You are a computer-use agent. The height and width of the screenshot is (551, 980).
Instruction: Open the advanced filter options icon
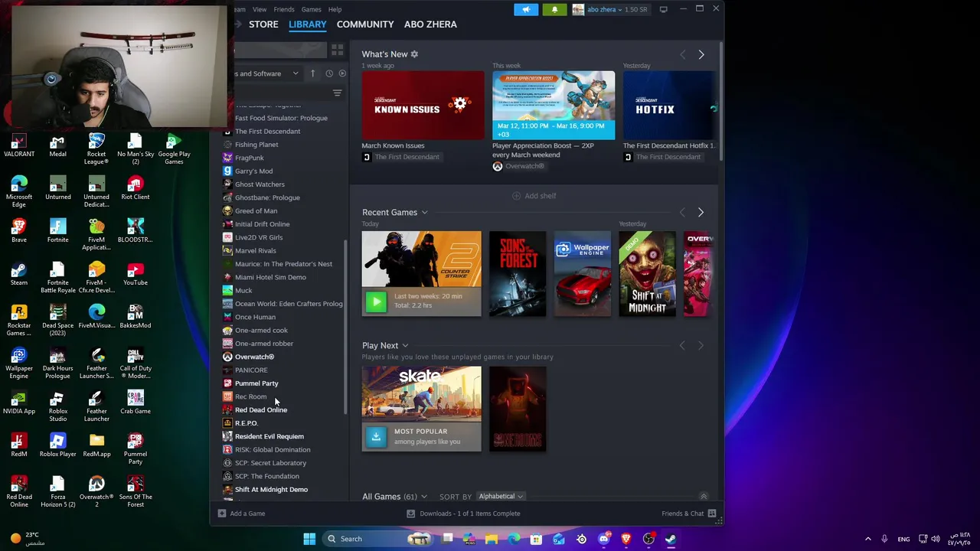point(337,93)
